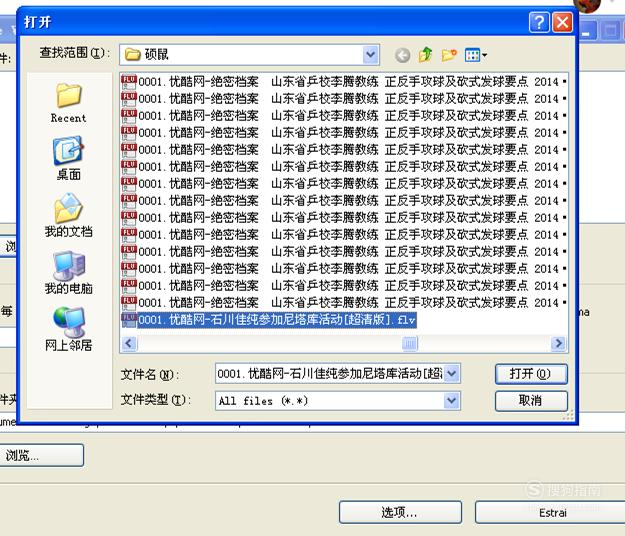The width and height of the screenshot is (625, 536).
Task: Go up one folder level icon
Action: [x=426, y=55]
